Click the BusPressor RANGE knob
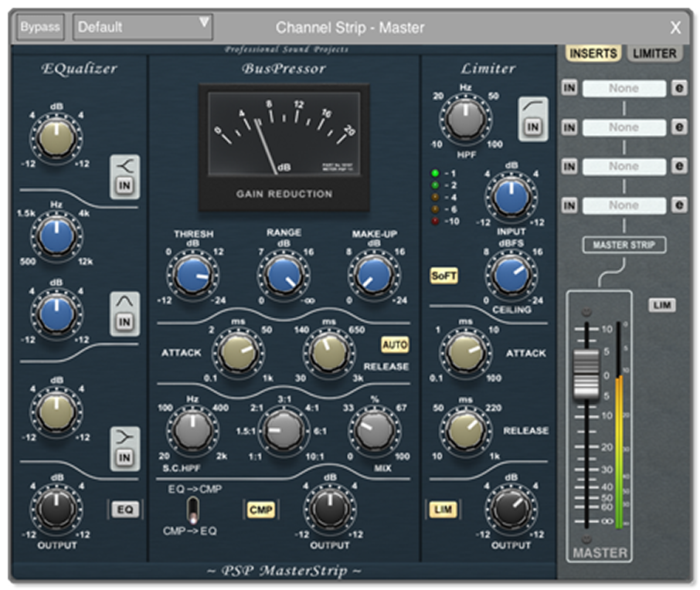 (x=284, y=276)
